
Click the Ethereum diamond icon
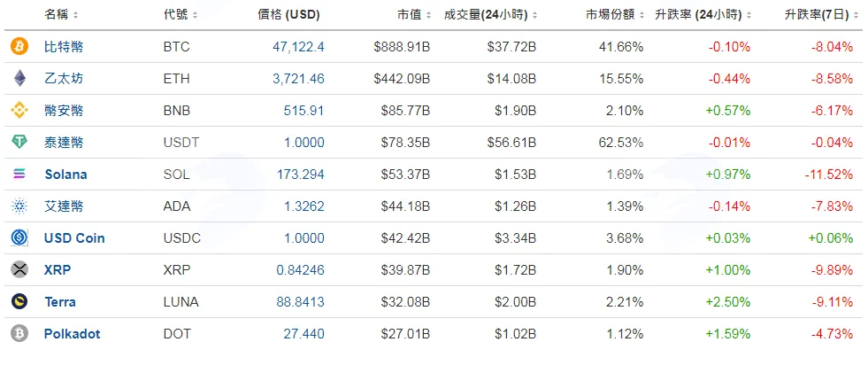[x=19, y=79]
